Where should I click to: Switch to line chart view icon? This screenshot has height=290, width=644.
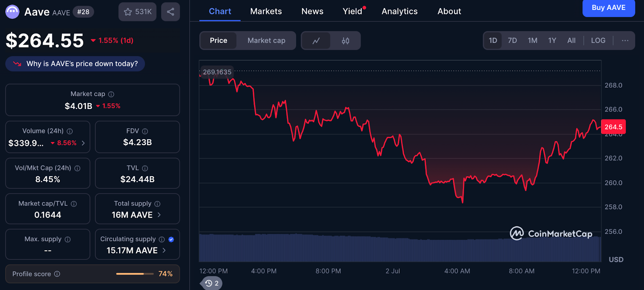(316, 41)
